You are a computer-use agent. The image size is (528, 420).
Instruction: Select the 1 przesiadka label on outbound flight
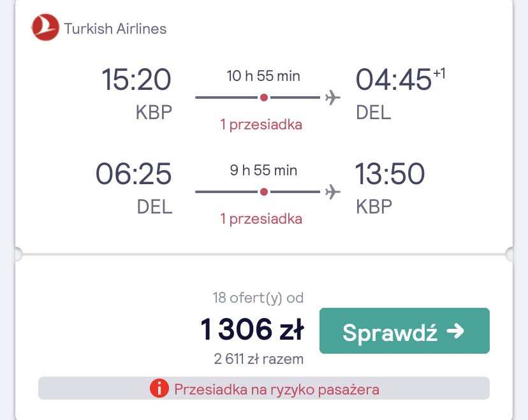pos(261,125)
